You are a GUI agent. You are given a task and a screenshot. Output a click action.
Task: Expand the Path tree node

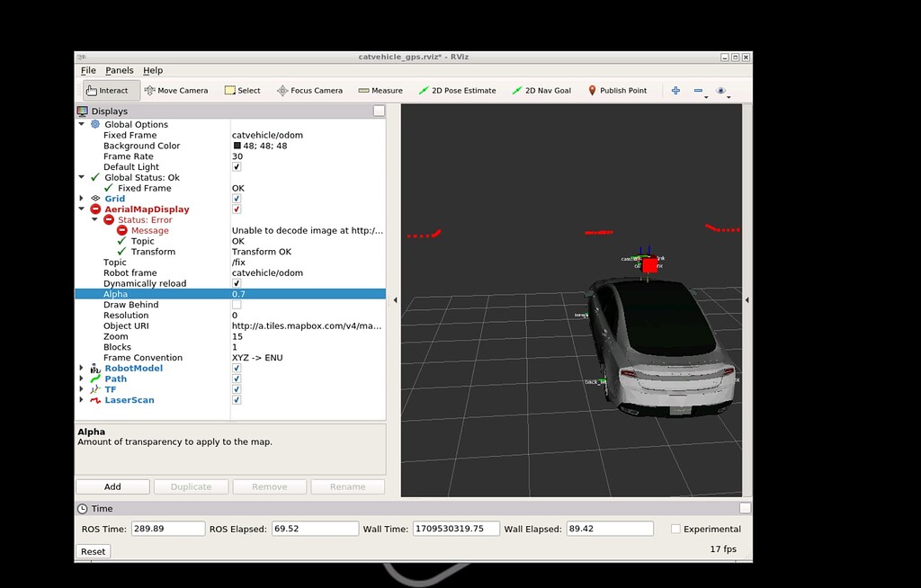coord(82,379)
